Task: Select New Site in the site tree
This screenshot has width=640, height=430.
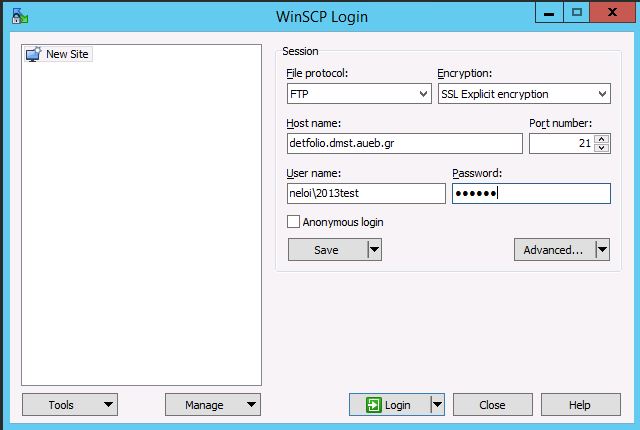Action: (x=68, y=54)
